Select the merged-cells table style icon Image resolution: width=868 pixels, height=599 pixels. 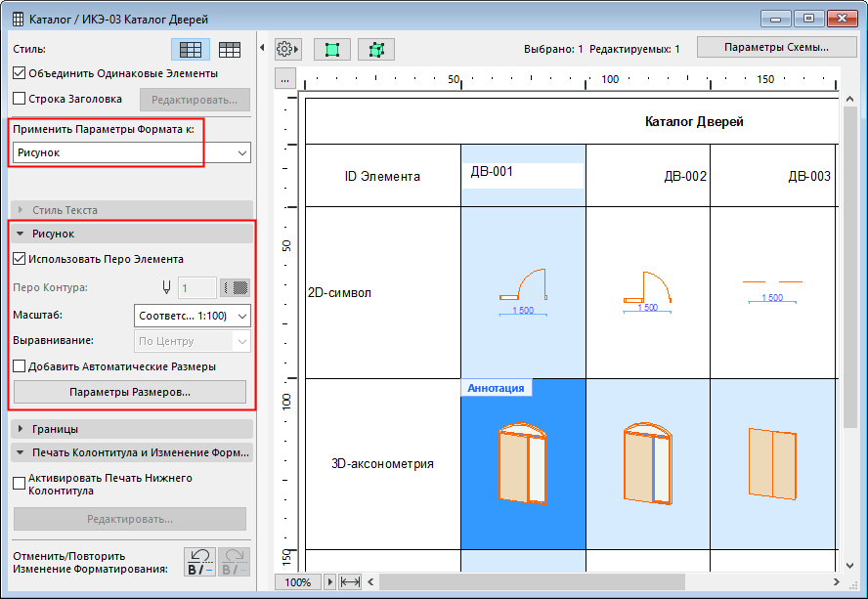191,50
